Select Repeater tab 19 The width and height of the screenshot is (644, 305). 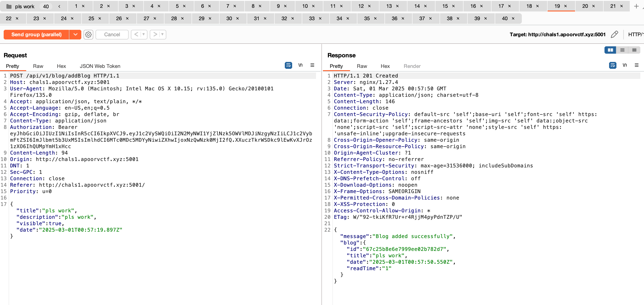557,6
